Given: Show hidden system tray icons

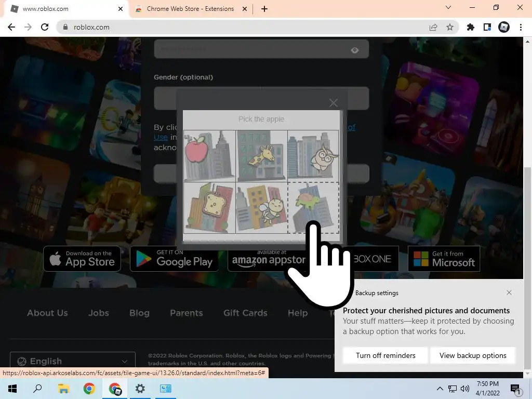Looking at the screenshot, I should pos(440,389).
